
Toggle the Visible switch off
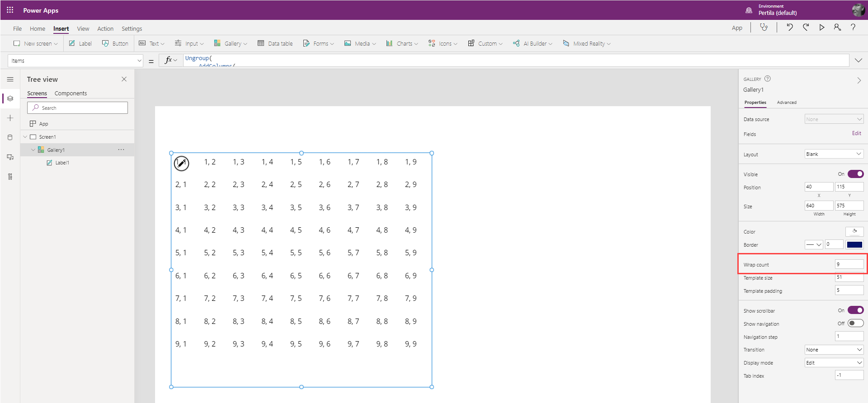855,174
